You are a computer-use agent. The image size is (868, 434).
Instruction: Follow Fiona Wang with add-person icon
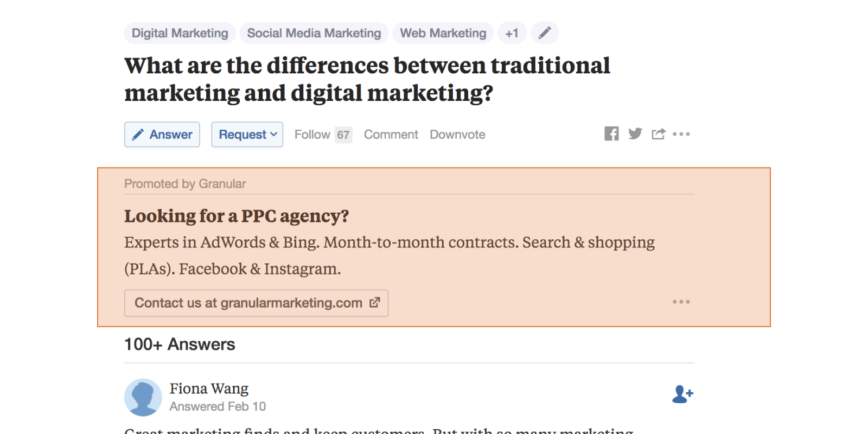pyautogui.click(x=682, y=394)
